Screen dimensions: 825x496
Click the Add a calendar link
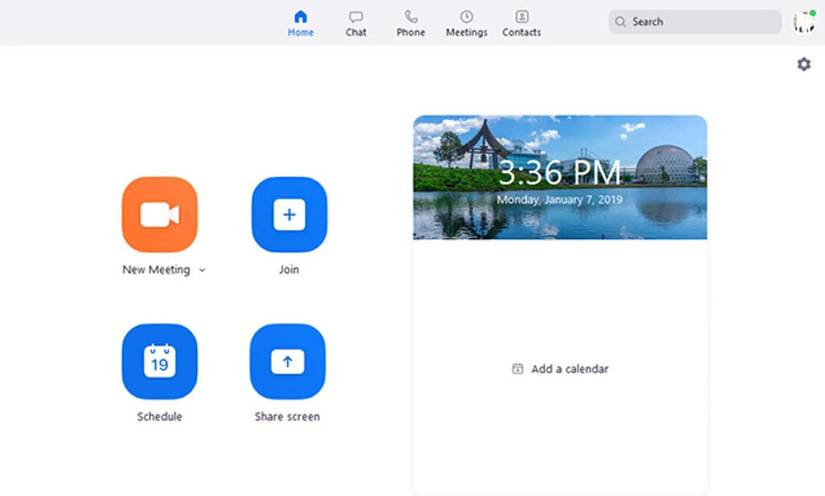point(569,369)
